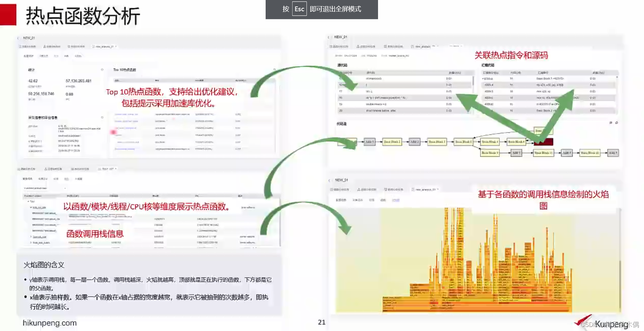Viewport: 644px width, 331px height.
Task: Select source code row numbered 20
Action: (405, 111)
